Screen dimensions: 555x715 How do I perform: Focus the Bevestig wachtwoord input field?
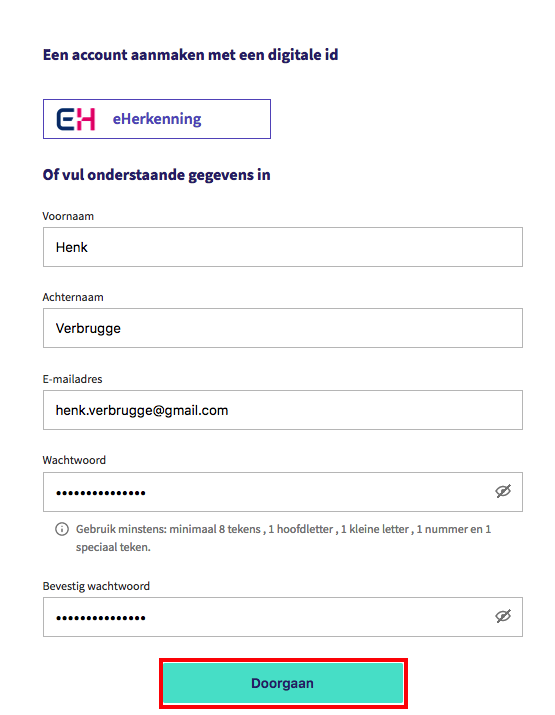(283, 617)
